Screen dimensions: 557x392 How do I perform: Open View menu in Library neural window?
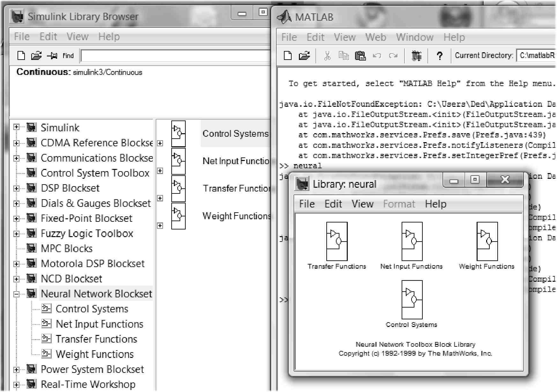[362, 204]
